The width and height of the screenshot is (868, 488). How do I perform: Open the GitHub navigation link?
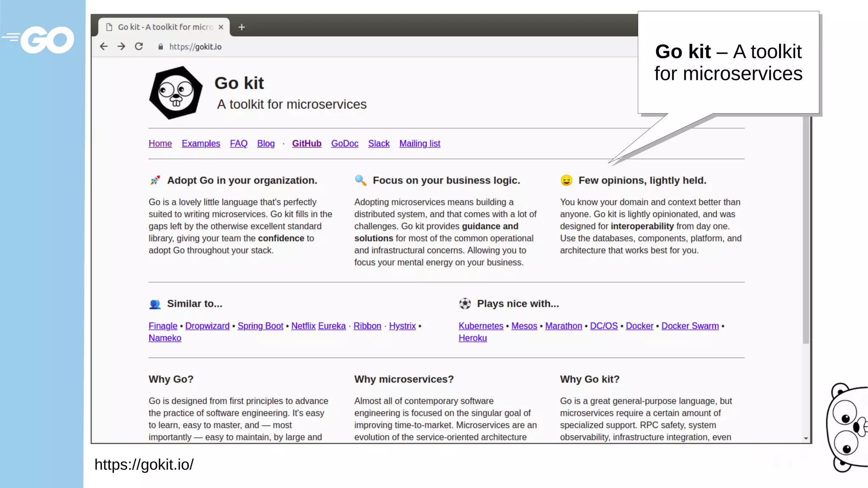(x=306, y=144)
